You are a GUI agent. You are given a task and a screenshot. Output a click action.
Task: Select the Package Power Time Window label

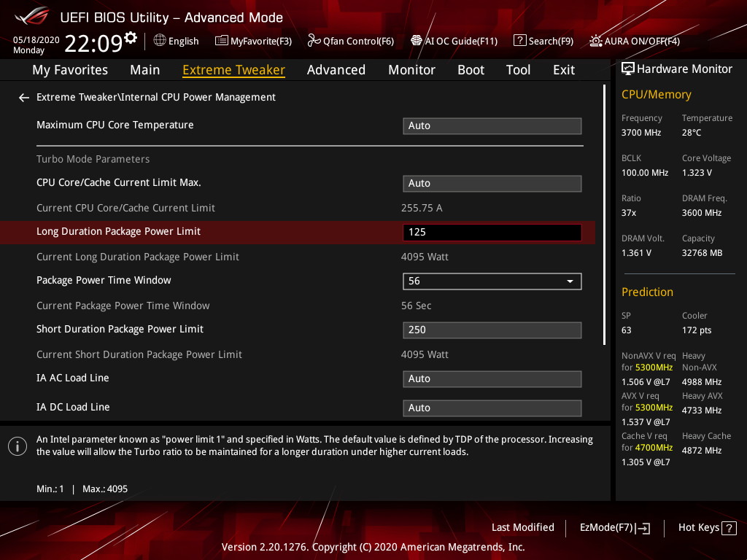pyautogui.click(x=104, y=280)
